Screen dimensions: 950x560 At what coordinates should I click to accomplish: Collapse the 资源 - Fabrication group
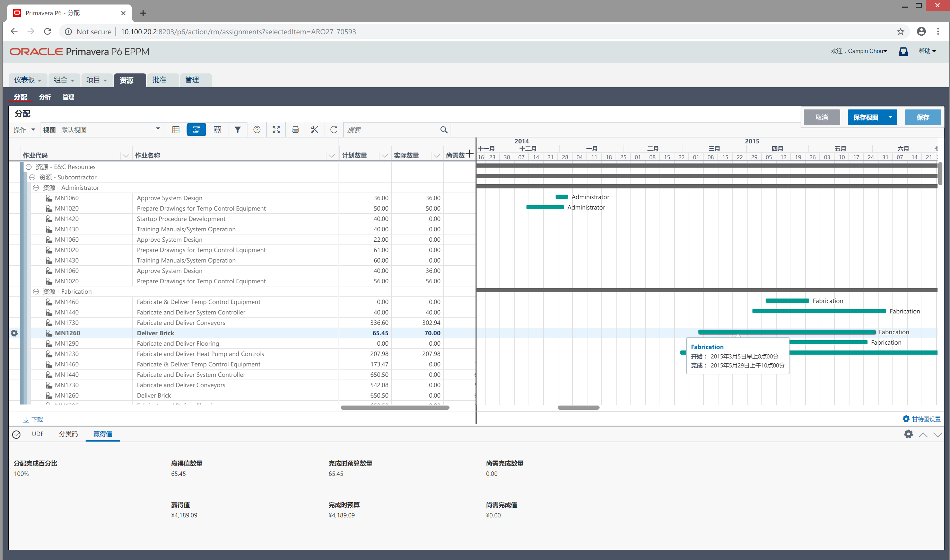(36, 291)
